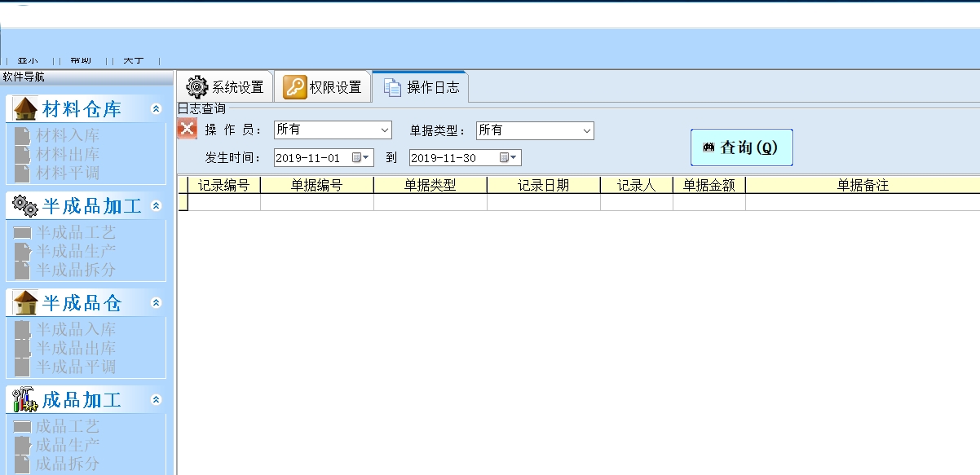Screen dimensions: 980x475
Task: Click the 单据编号 column header
Action: click(317, 185)
